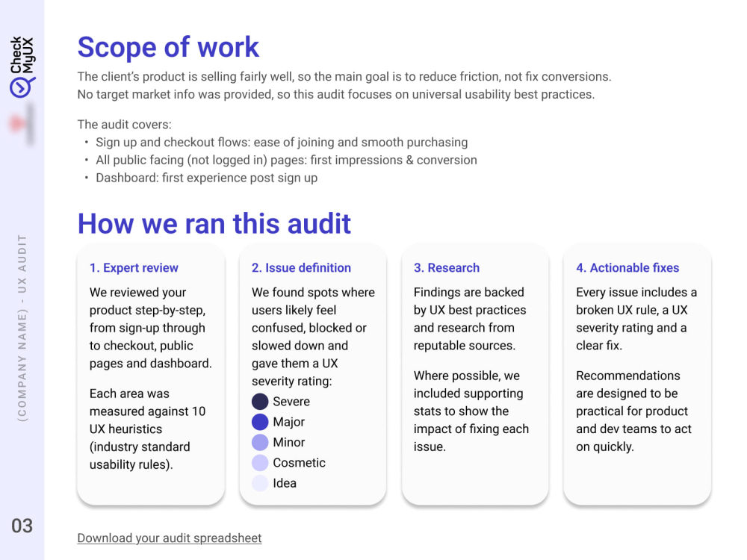Click the Cosmetic label text
Image resolution: width=747 pixels, height=560 pixels.
coord(300,463)
